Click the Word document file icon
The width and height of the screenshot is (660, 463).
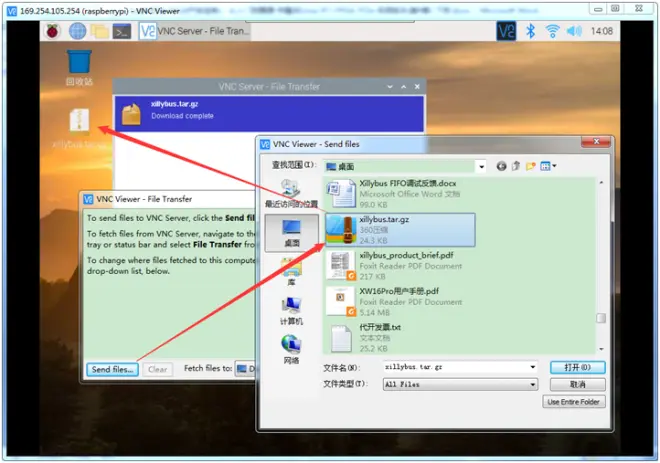tap(341, 194)
